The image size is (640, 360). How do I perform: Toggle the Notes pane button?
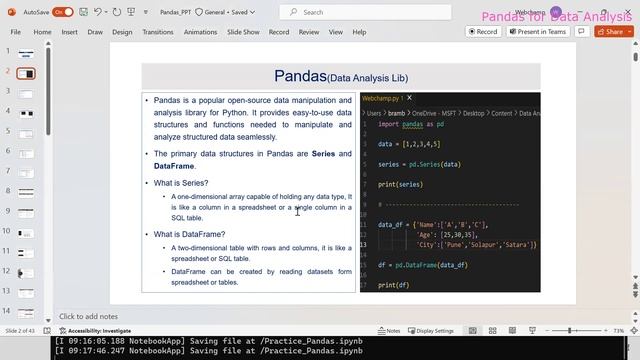[389, 331]
